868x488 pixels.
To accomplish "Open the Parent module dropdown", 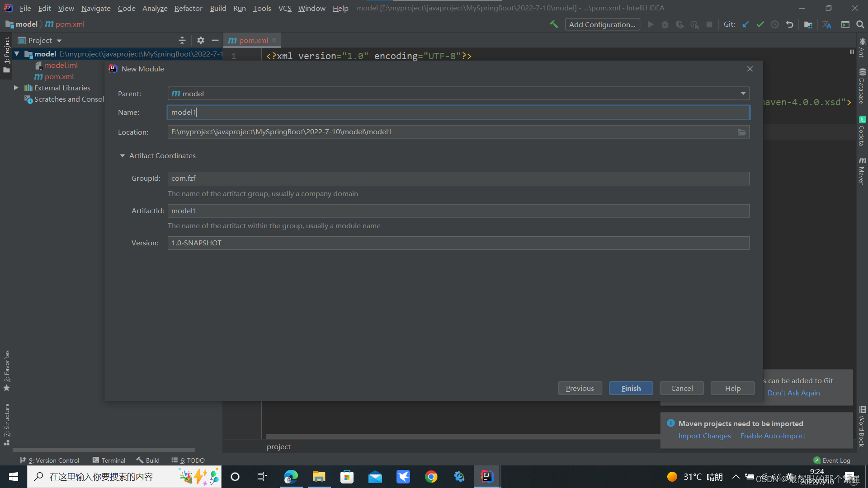I will coord(743,94).
